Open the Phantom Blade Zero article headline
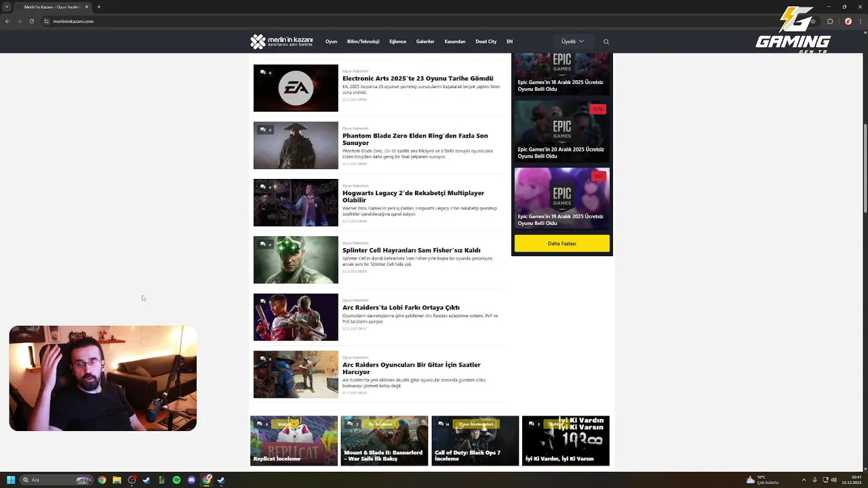Screen dimensions: 868x488 (x=415, y=139)
